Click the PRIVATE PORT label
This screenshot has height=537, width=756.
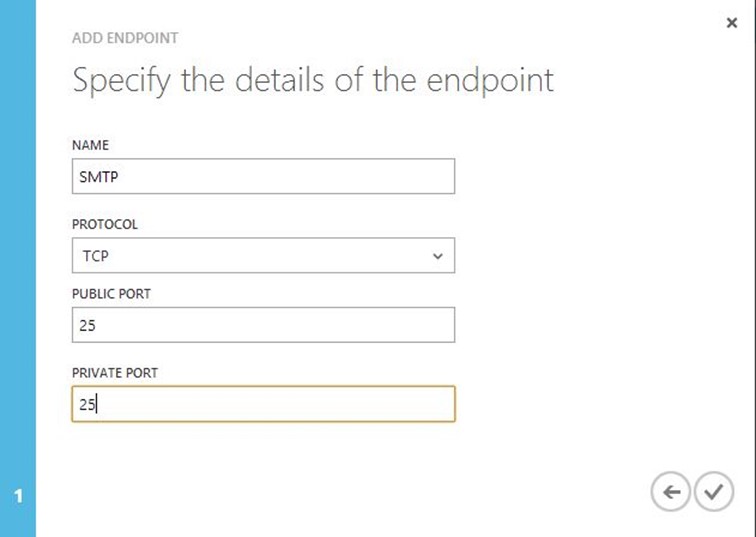(x=115, y=372)
